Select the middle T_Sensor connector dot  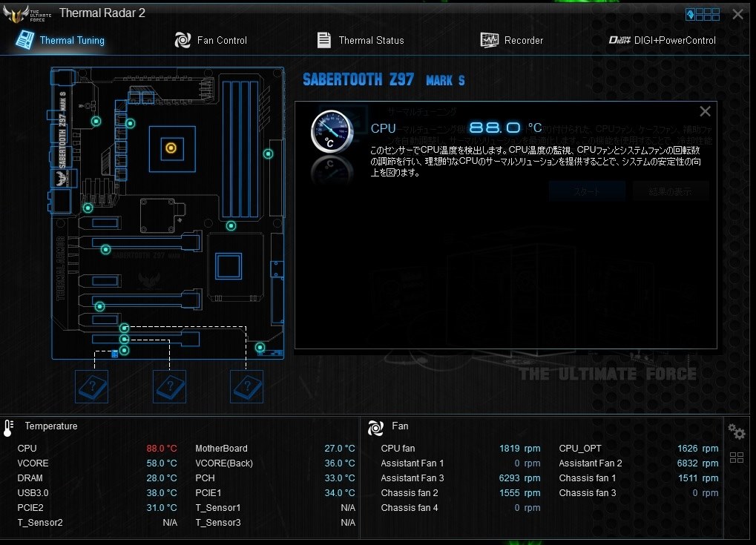[124, 340]
